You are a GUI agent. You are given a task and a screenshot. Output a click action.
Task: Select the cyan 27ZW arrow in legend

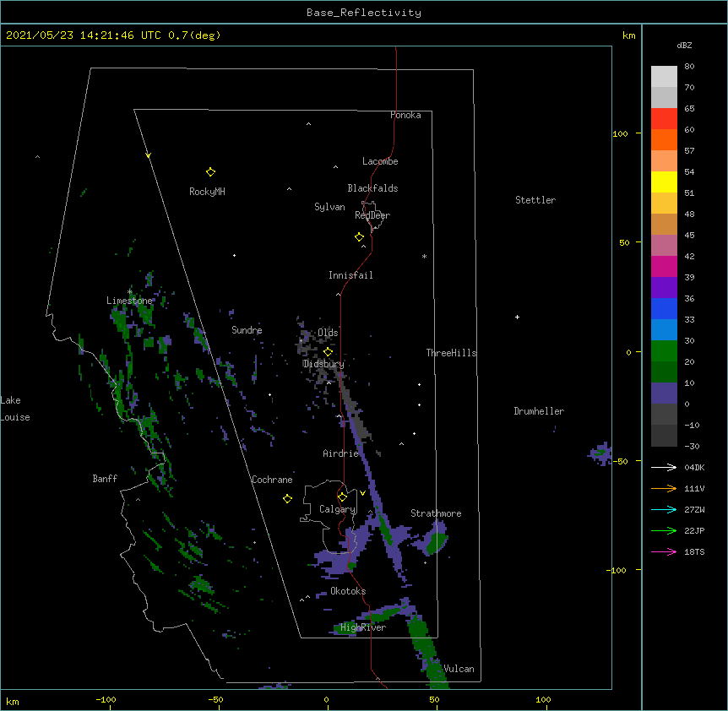pyautogui.click(x=664, y=509)
